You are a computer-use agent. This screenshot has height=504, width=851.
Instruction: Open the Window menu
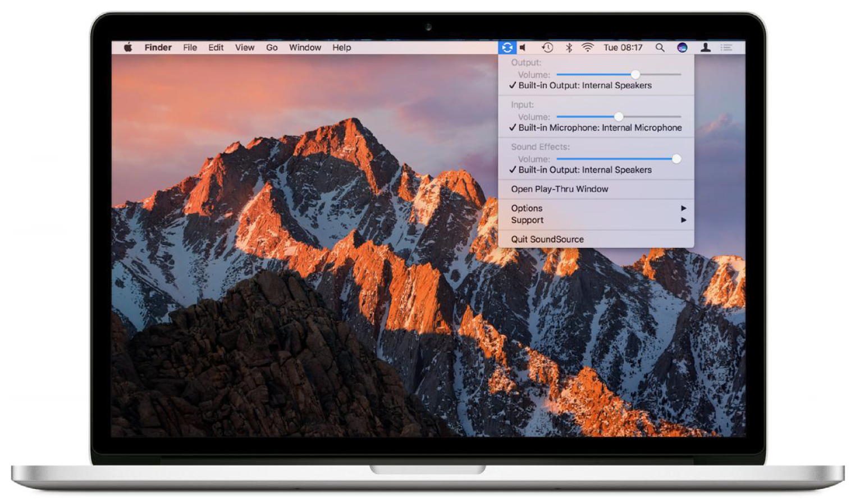tap(305, 48)
